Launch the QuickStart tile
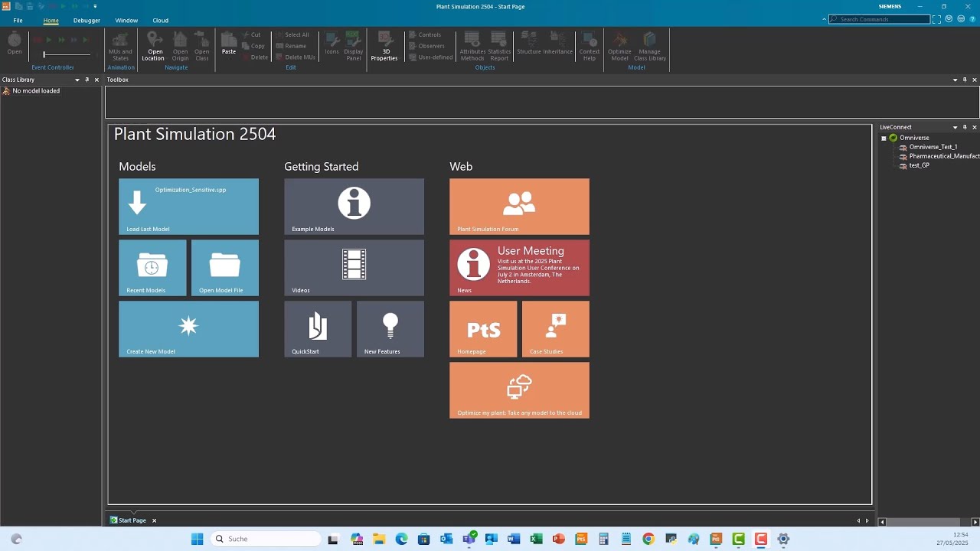980x551 pixels. click(318, 329)
